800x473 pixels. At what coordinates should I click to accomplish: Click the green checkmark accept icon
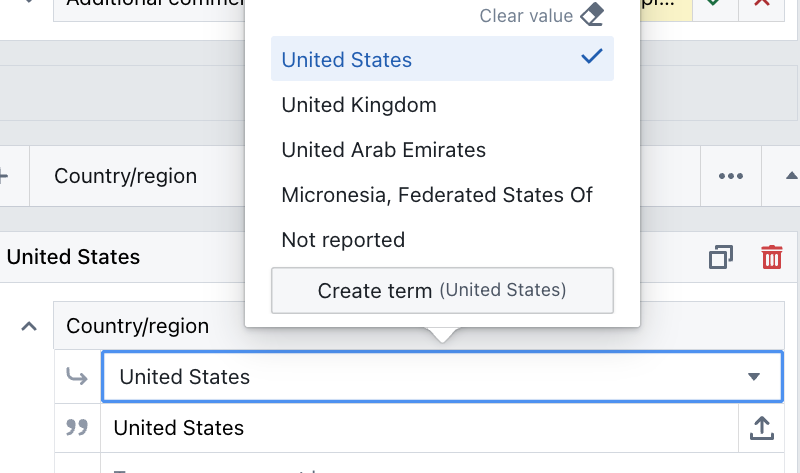click(713, 3)
